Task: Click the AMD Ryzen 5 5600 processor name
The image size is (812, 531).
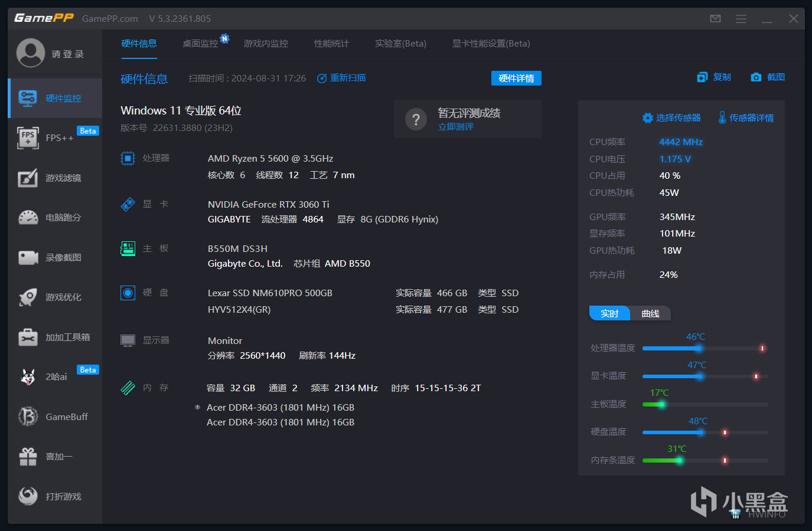Action: click(270, 159)
